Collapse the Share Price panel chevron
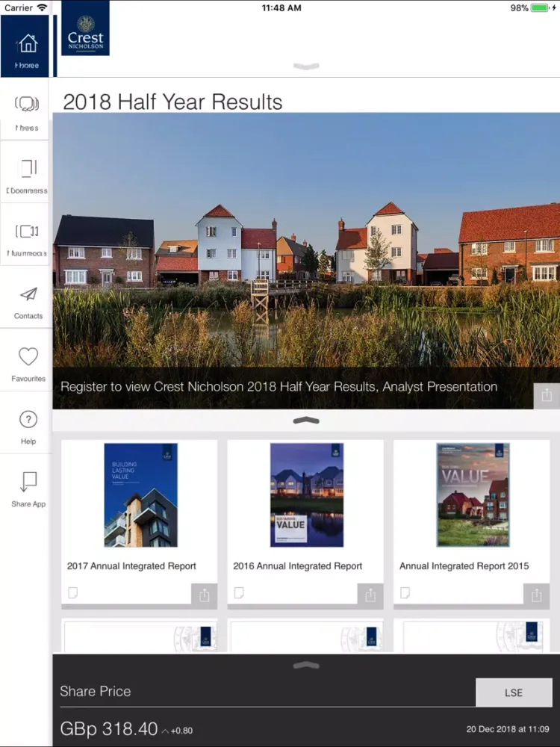This screenshot has height=747, width=560. coord(306,666)
